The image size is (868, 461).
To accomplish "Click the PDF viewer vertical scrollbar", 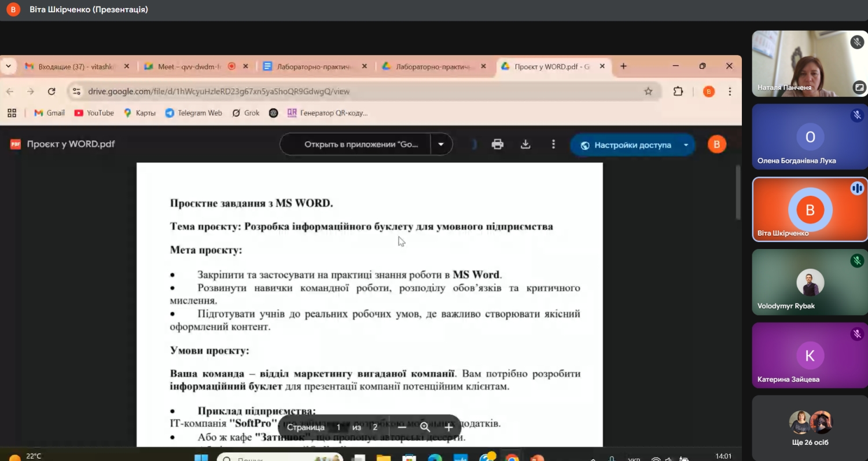I will point(738,192).
